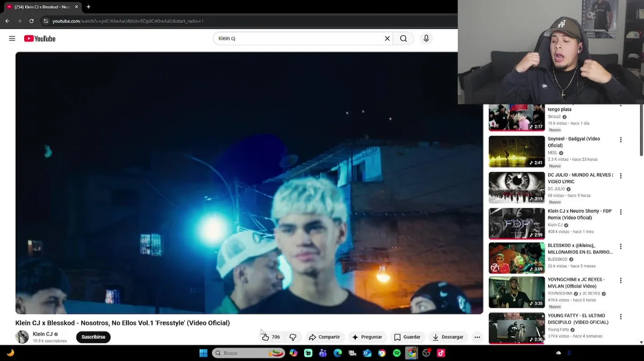Open OBS Studio from the taskbar
Viewport: 644px width, 361px height.
(426, 353)
